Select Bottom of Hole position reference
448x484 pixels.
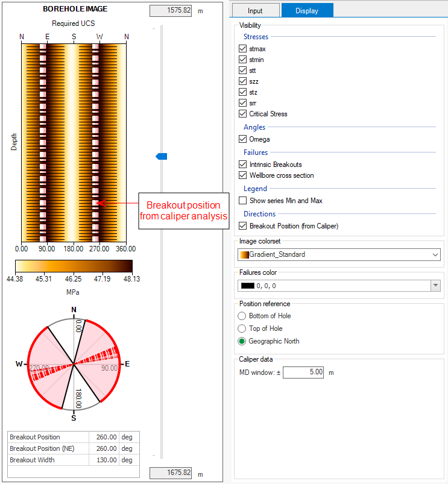242,316
